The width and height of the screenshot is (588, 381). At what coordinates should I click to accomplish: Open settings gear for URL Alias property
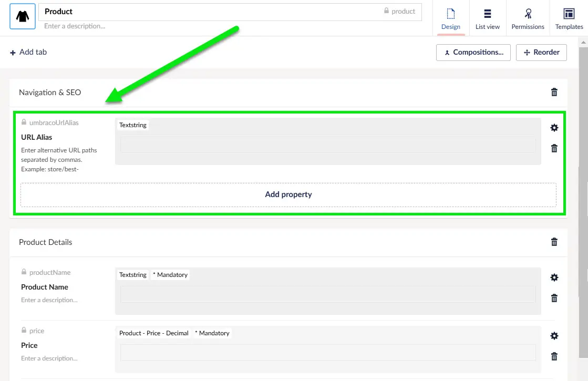pyautogui.click(x=554, y=128)
